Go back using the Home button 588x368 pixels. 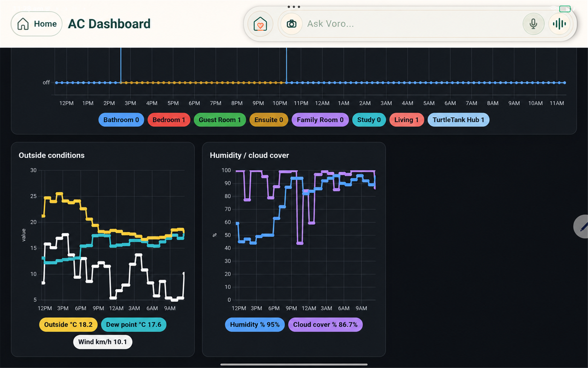37,24
